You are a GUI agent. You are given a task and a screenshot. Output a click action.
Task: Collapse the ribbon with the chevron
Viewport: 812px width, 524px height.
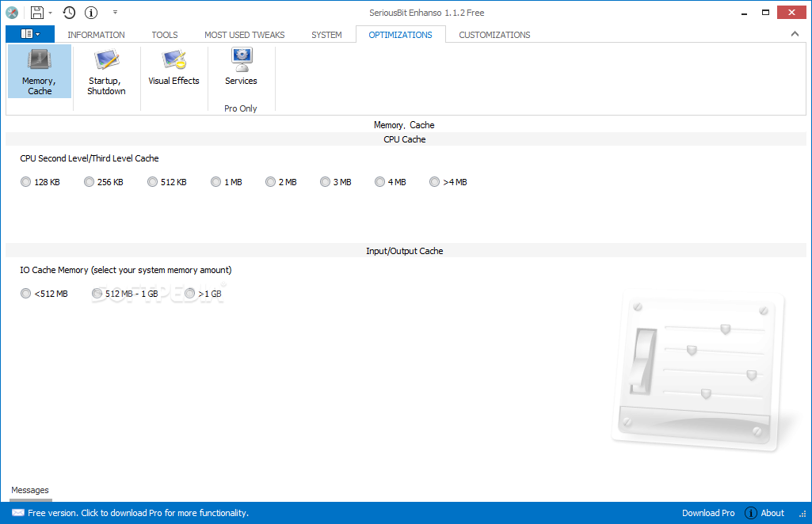795,34
